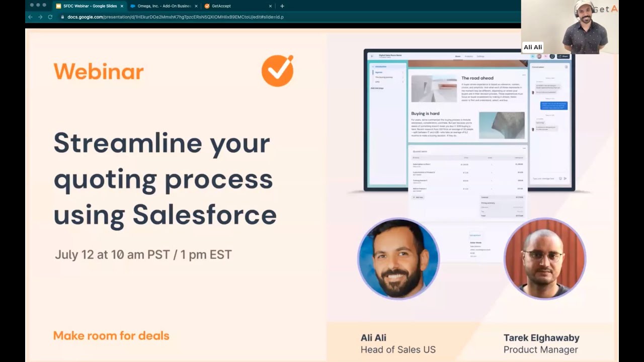644x362 pixels.
Task: Go back using browser back arrow
Action: pos(30,17)
